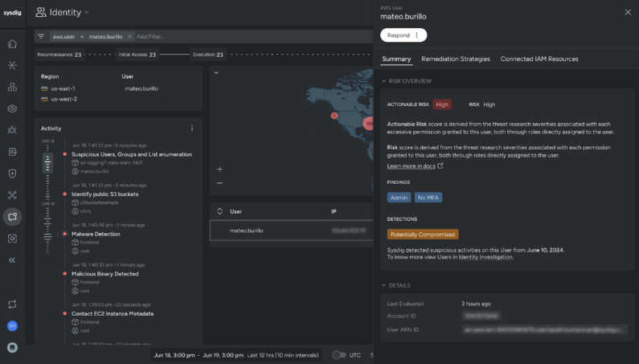Image resolution: width=639 pixels, height=364 pixels.
Task: Click the No MFA finding tag
Action: coord(428,198)
